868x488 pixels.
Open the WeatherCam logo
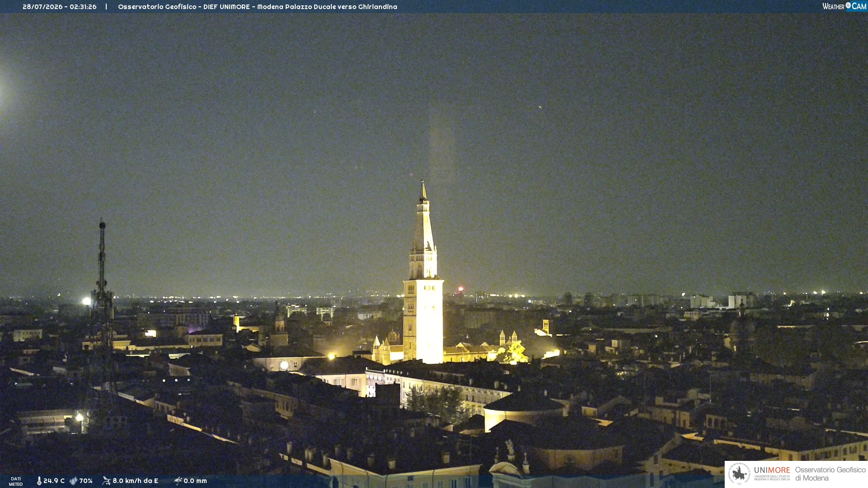coord(844,6)
